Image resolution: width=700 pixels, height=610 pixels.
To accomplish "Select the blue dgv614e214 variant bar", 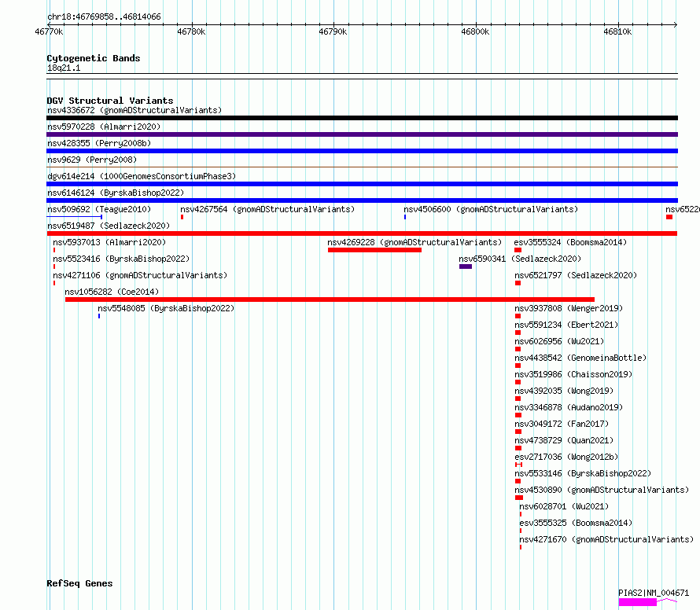I will tap(362, 184).
